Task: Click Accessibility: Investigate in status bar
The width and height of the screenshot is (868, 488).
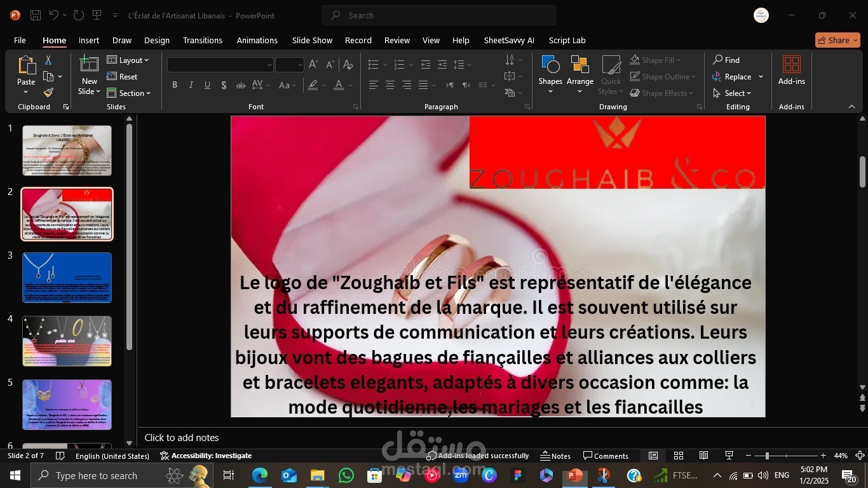Action: pyautogui.click(x=206, y=456)
